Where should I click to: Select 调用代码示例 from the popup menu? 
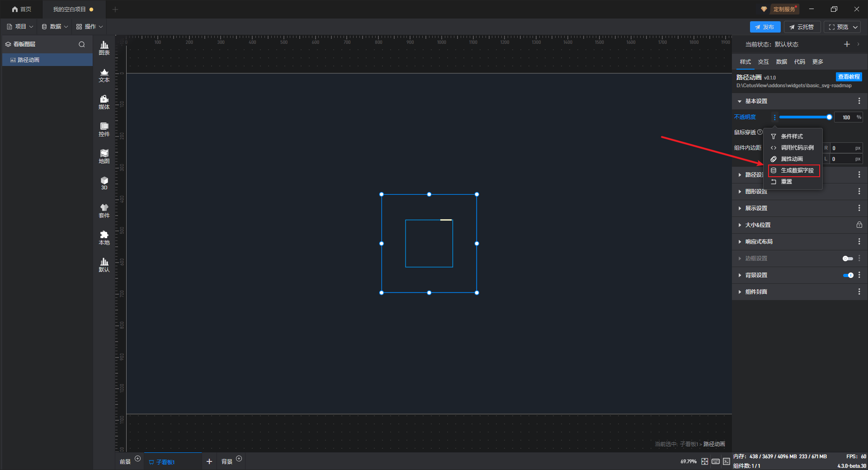[792, 148]
